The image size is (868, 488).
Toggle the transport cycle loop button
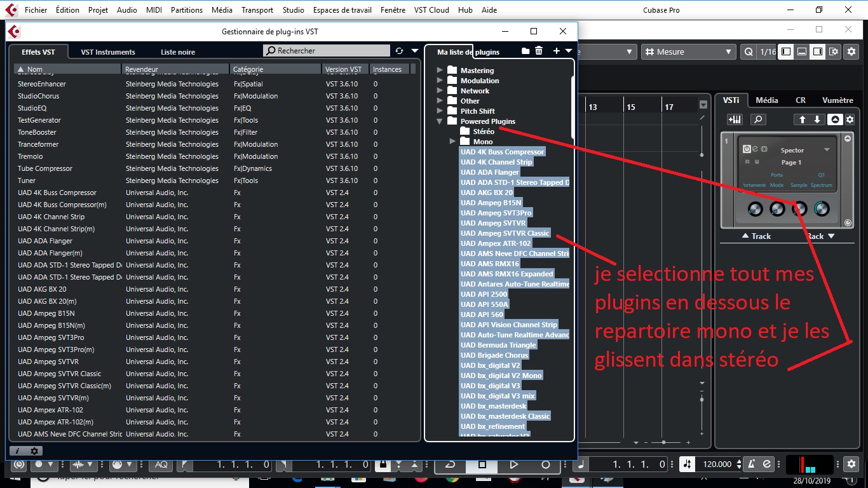point(450,464)
